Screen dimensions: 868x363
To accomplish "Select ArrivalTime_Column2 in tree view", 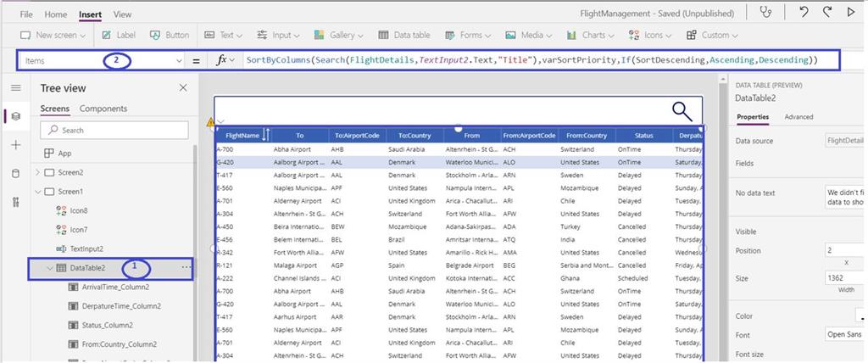I will tap(108, 287).
